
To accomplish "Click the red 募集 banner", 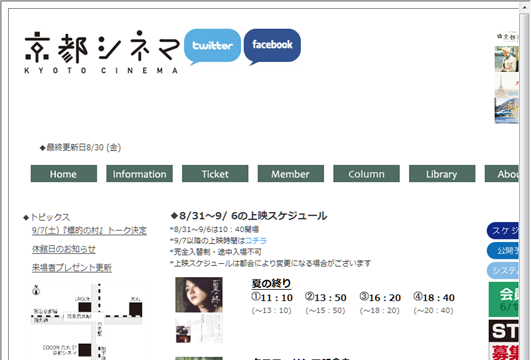I will click(x=504, y=352).
